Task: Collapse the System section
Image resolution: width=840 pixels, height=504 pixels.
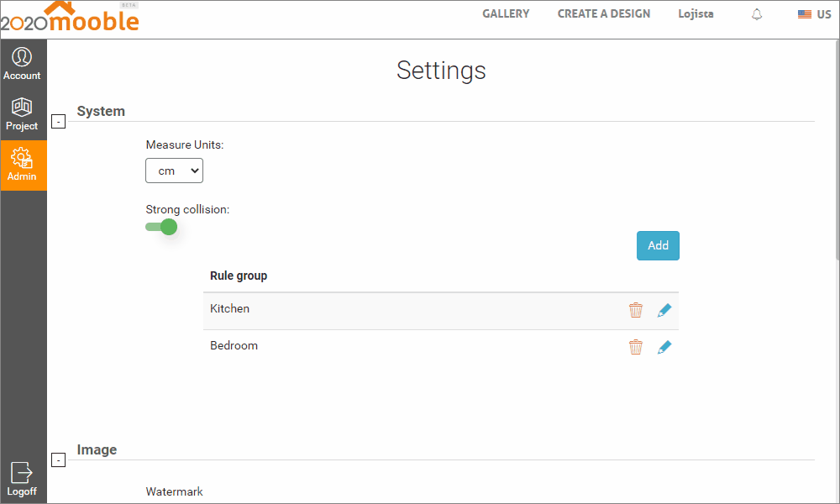Action: pyautogui.click(x=58, y=122)
